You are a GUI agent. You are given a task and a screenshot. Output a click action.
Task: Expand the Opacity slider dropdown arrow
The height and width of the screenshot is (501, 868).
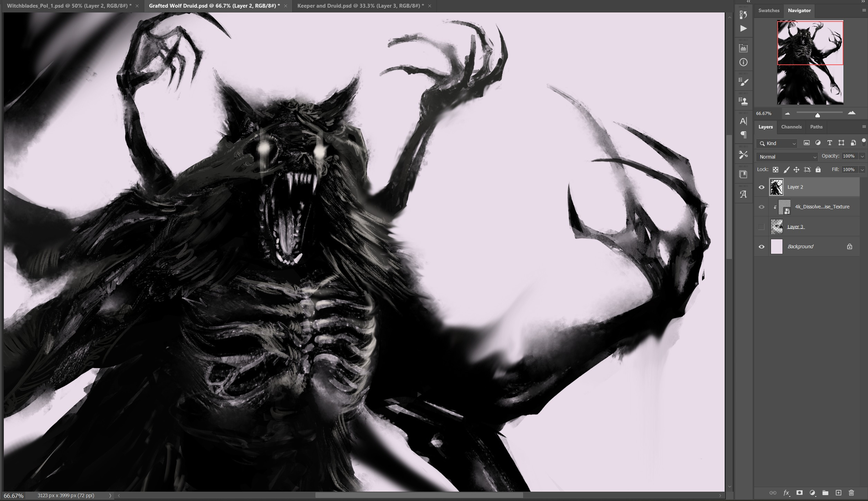862,156
